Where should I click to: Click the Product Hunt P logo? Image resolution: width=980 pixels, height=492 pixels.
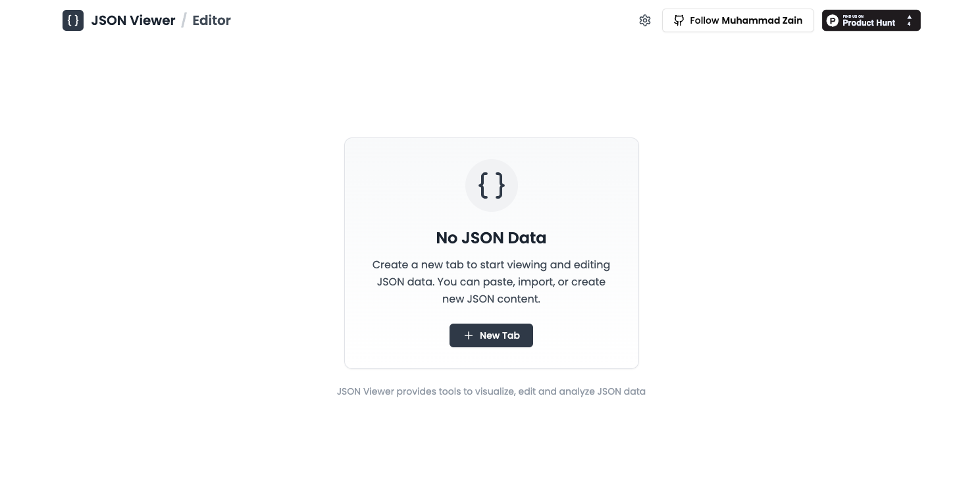click(x=833, y=20)
